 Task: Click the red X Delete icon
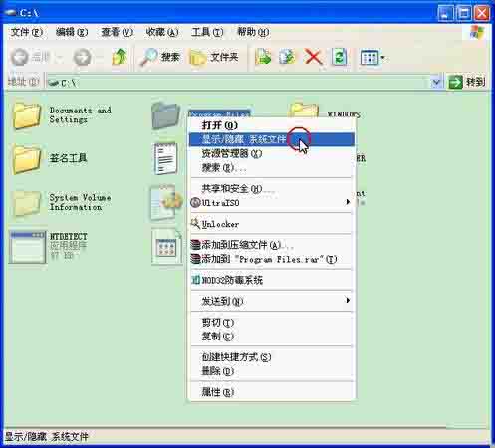click(x=313, y=57)
